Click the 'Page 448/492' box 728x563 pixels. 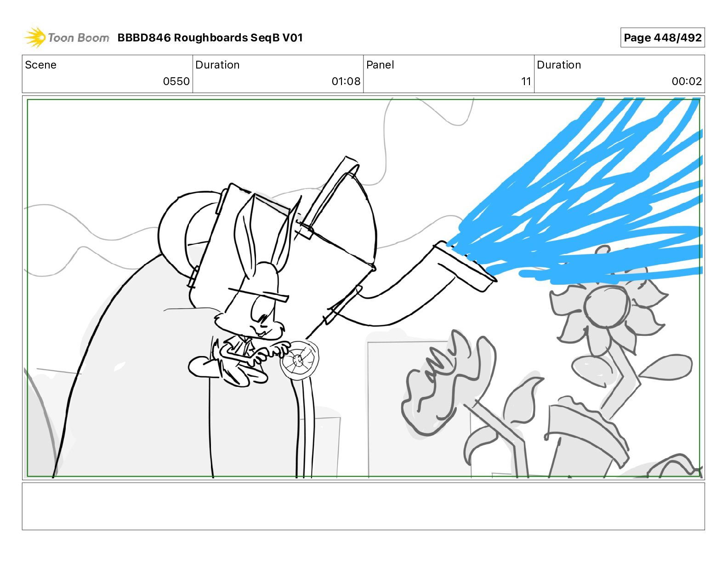click(x=662, y=38)
